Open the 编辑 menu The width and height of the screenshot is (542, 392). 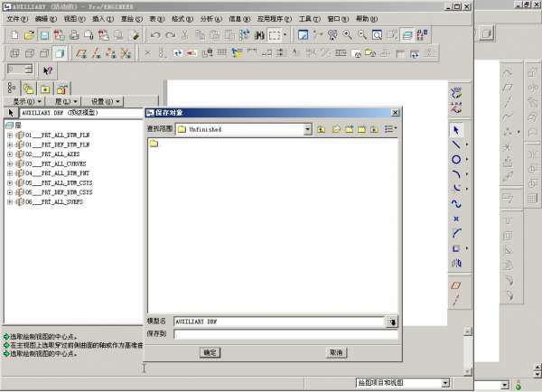point(46,19)
